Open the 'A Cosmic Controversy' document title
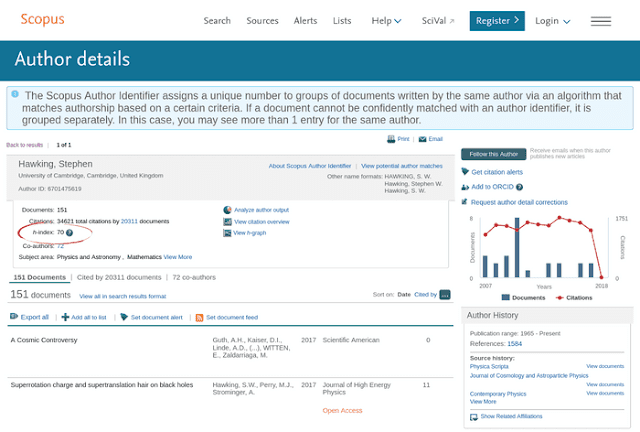 pyautogui.click(x=44, y=340)
